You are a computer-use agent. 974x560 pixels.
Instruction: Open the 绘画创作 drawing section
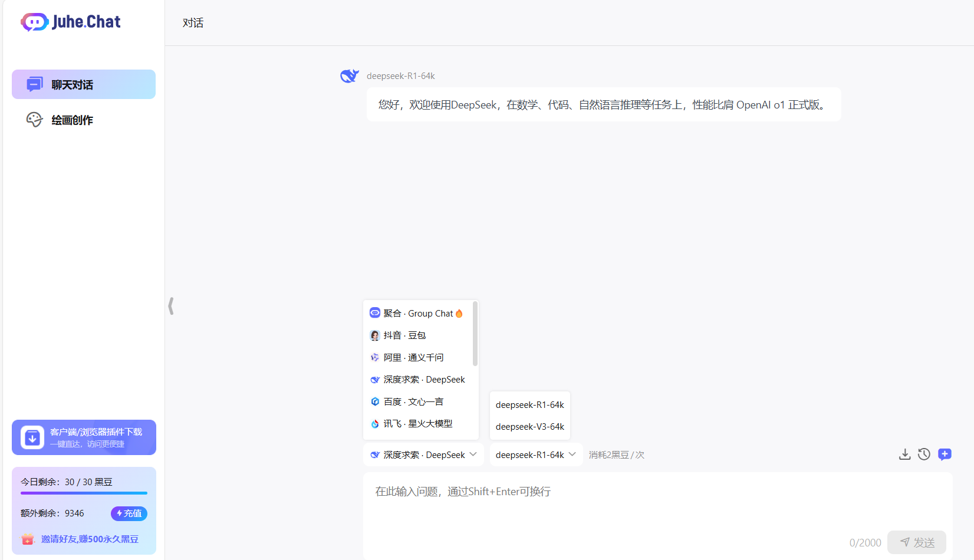[84, 120]
